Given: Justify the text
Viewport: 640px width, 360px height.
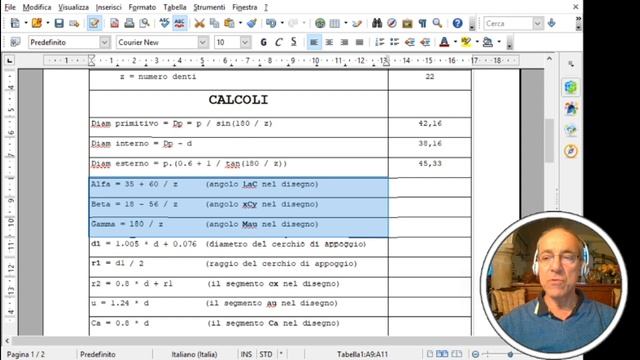Looking at the screenshot, I should pos(359,42).
